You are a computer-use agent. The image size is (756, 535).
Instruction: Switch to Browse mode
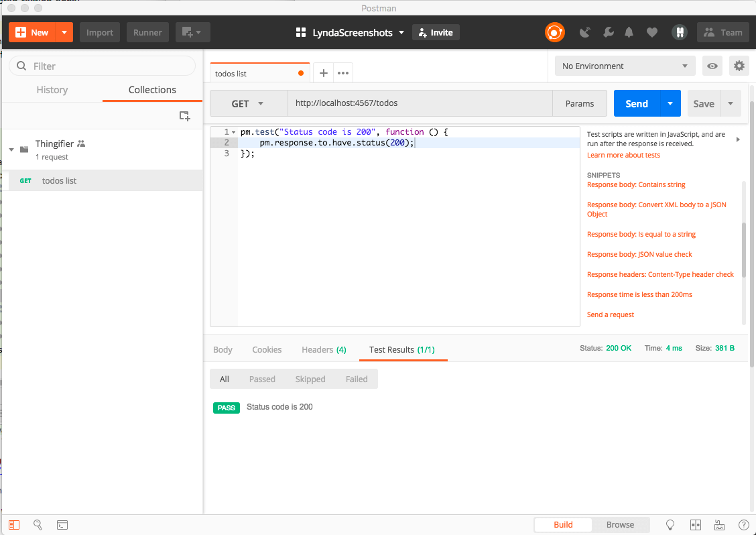click(621, 525)
